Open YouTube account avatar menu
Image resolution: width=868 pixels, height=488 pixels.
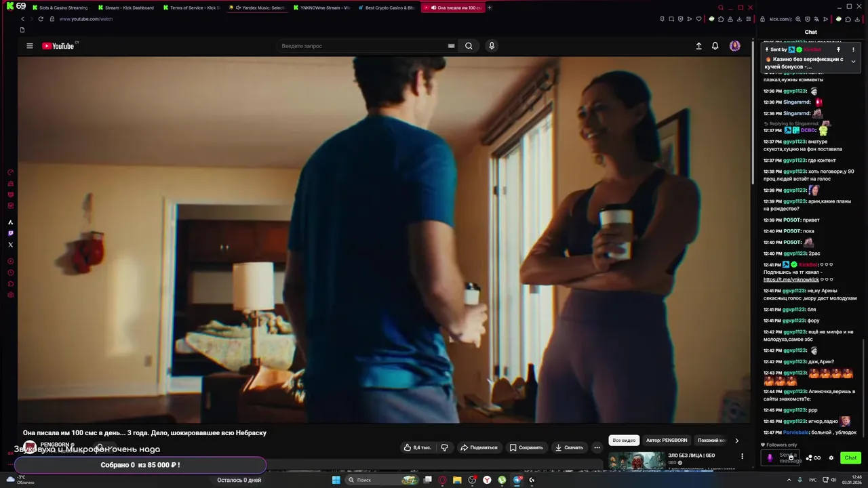click(x=734, y=46)
